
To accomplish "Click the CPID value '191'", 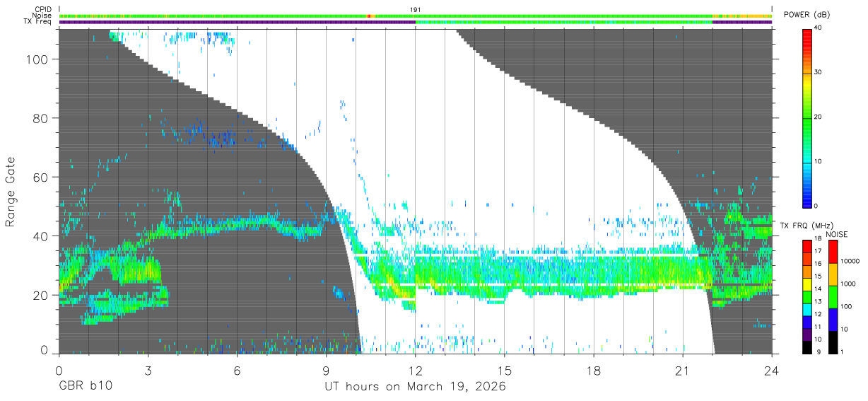I will pos(416,9).
